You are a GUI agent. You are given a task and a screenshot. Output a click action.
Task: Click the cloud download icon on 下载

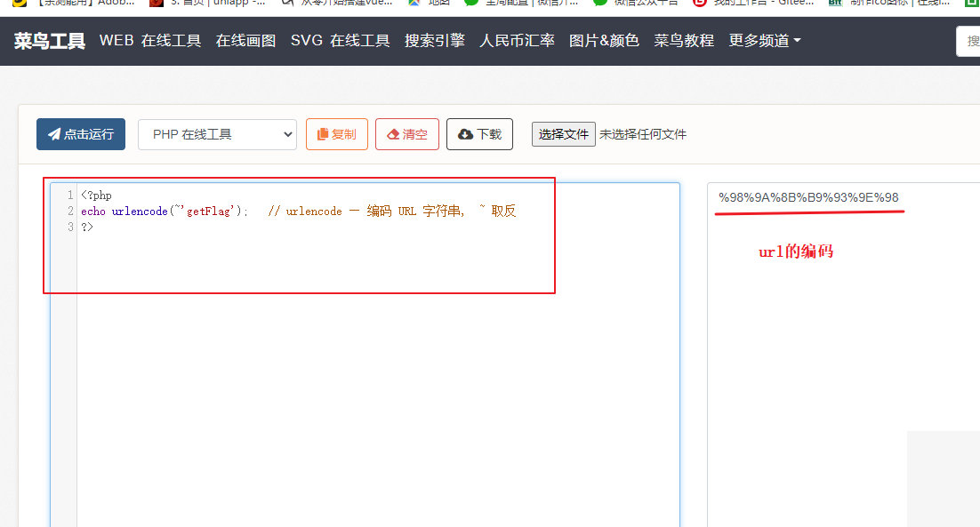pyautogui.click(x=466, y=134)
